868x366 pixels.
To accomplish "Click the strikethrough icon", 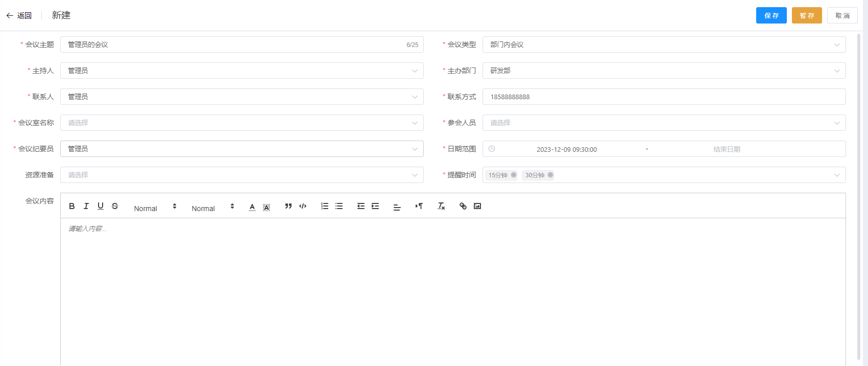I will click(115, 206).
